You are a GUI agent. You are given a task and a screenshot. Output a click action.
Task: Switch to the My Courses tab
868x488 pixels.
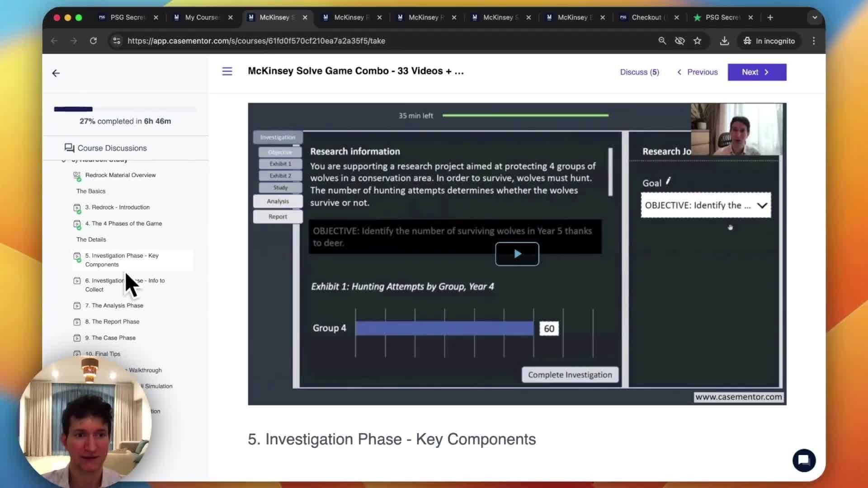point(202,17)
